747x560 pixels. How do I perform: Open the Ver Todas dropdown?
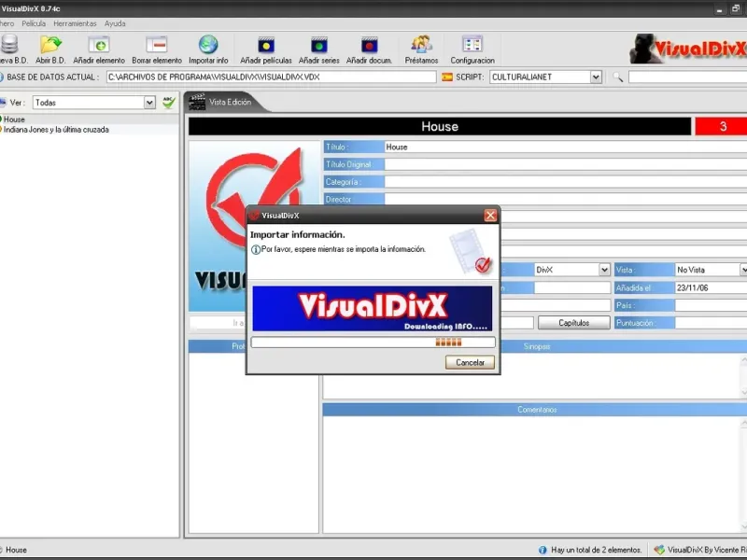point(149,103)
